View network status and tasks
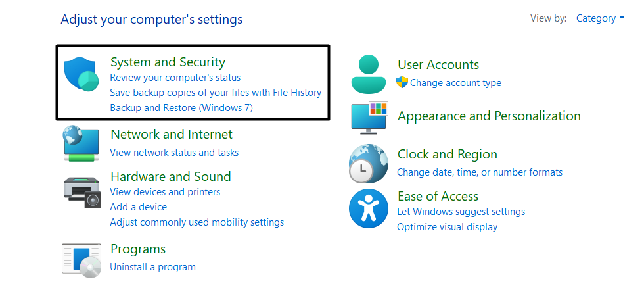The width and height of the screenshot is (644, 290). (x=174, y=152)
